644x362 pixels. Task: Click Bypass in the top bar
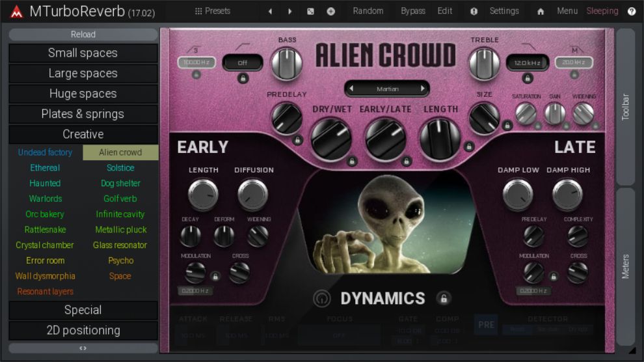tap(413, 11)
